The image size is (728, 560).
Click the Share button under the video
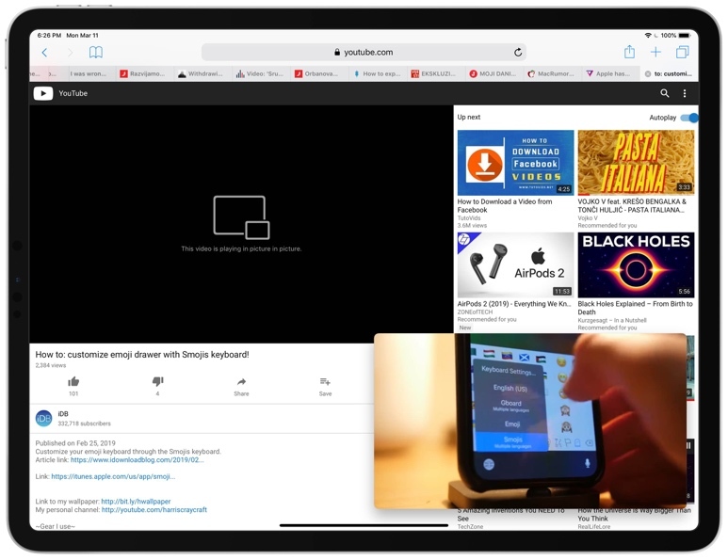tap(241, 386)
